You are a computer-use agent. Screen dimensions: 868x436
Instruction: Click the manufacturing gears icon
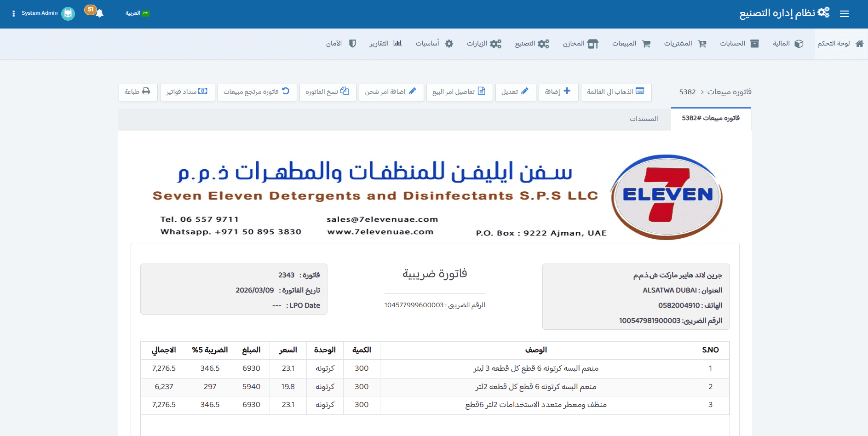544,44
